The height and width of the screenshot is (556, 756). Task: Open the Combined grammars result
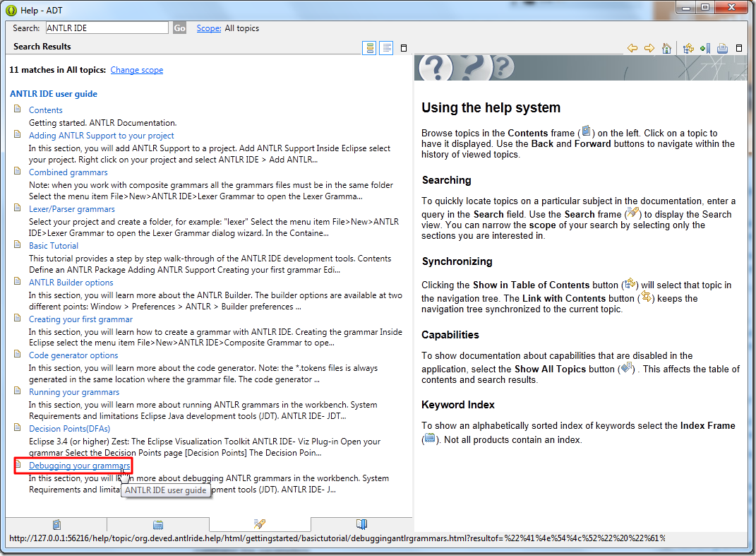[68, 172]
